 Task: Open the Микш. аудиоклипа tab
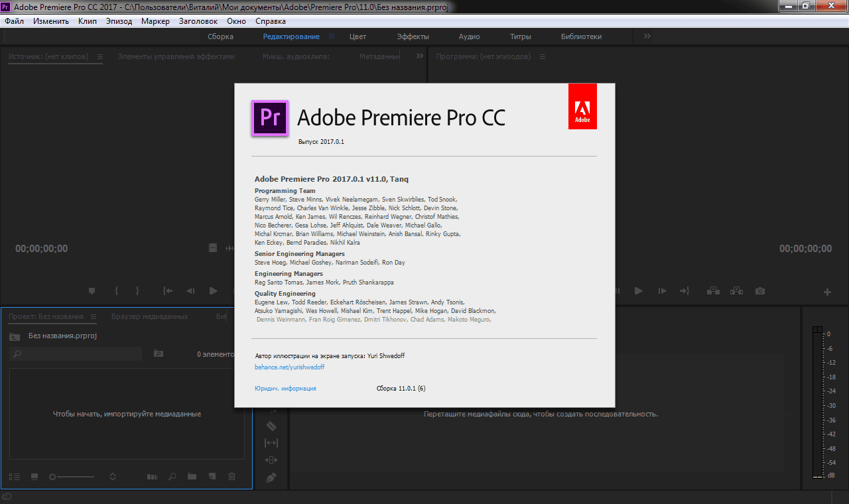(x=296, y=56)
